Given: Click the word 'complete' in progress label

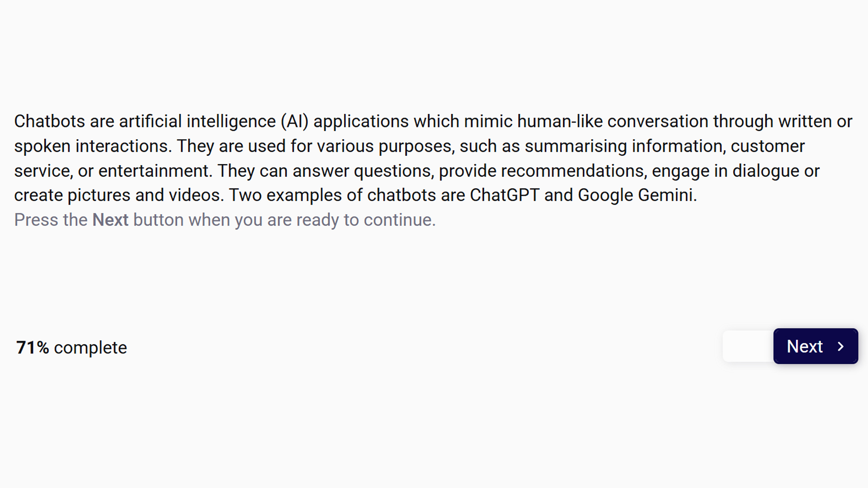Looking at the screenshot, I should tap(90, 348).
